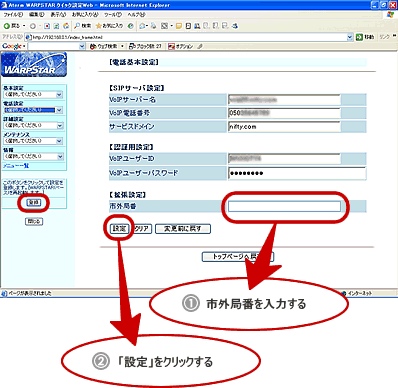The height and width of the screenshot is (388, 398).
Task: Open the View (表示) menu
Action: [x=58, y=15]
